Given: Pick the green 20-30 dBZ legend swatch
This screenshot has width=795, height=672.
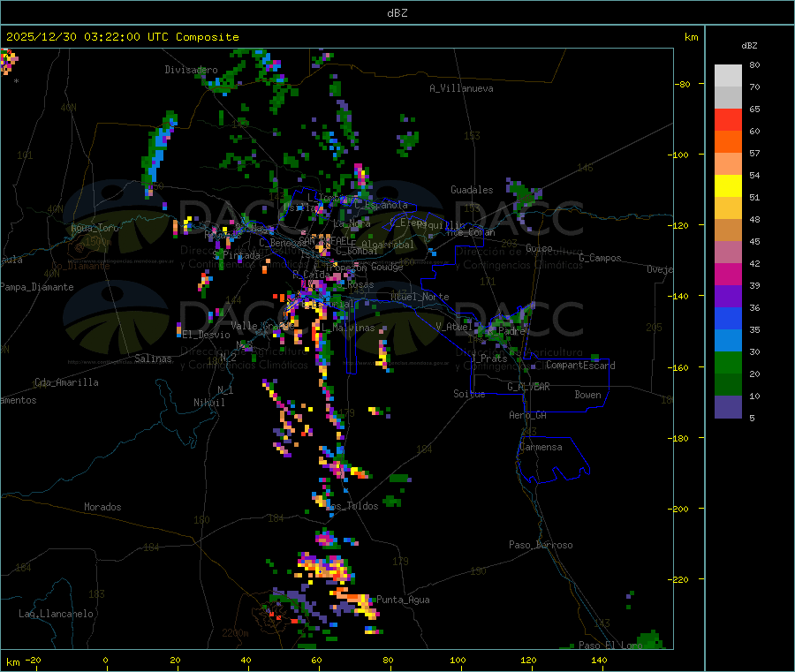Looking at the screenshot, I should click(x=728, y=362).
